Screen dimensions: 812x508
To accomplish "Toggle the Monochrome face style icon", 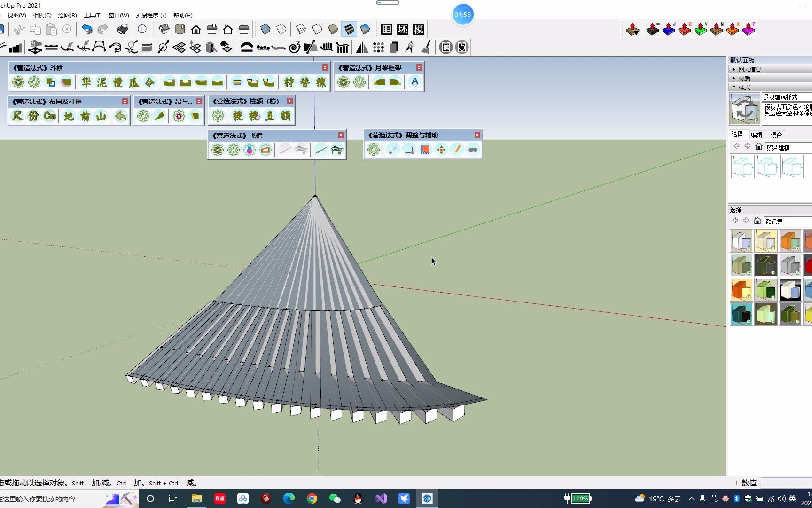I will tap(365, 29).
